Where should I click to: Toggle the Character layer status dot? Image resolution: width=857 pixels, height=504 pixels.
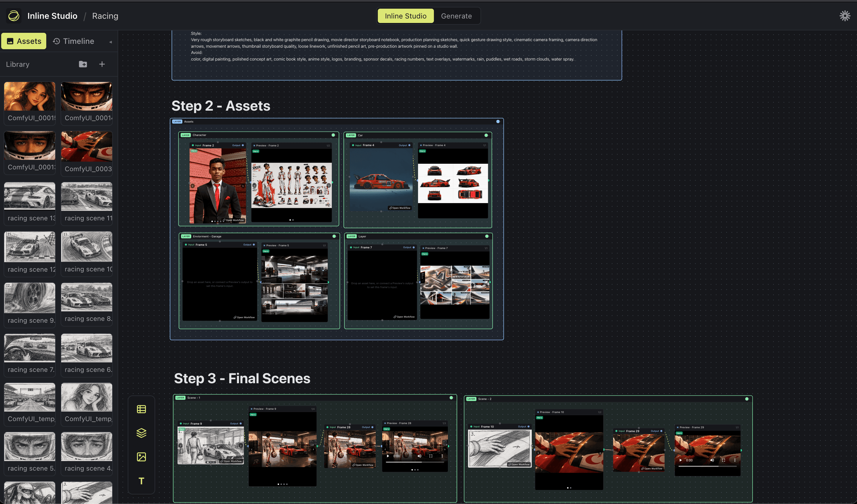333,135
